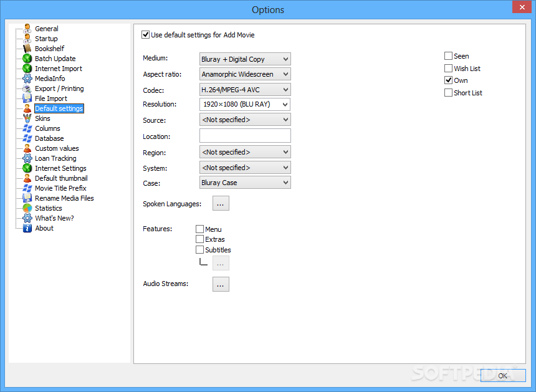Click the Loan Tracking gear icon
The image size is (536, 392).
pyautogui.click(x=27, y=158)
